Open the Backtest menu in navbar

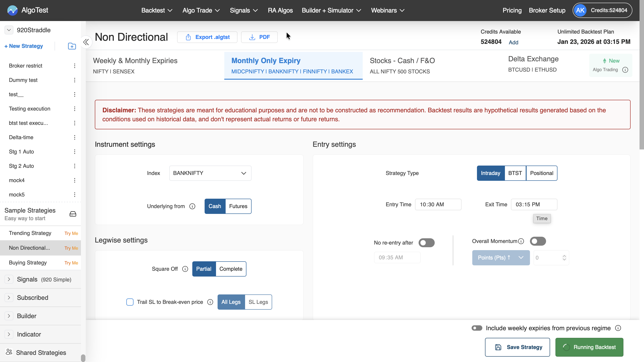[157, 10]
